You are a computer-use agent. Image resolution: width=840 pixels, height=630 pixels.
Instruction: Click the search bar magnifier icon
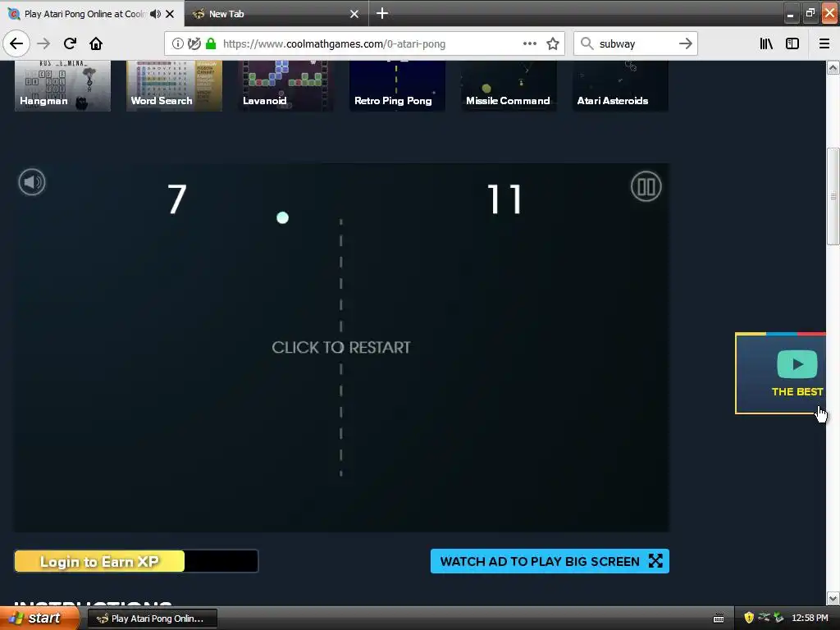pyautogui.click(x=587, y=43)
